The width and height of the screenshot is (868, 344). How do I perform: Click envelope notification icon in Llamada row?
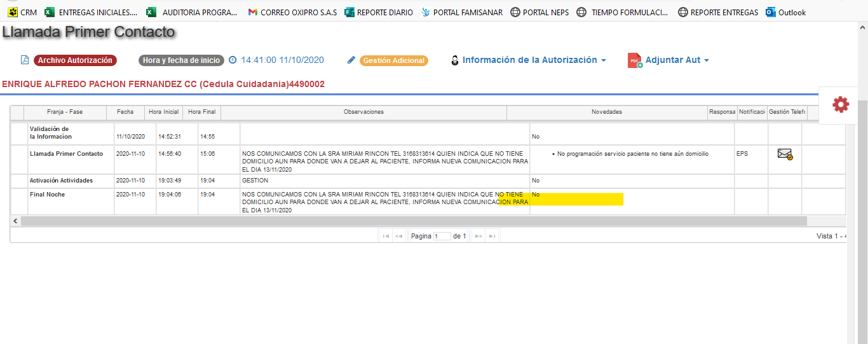coord(785,154)
